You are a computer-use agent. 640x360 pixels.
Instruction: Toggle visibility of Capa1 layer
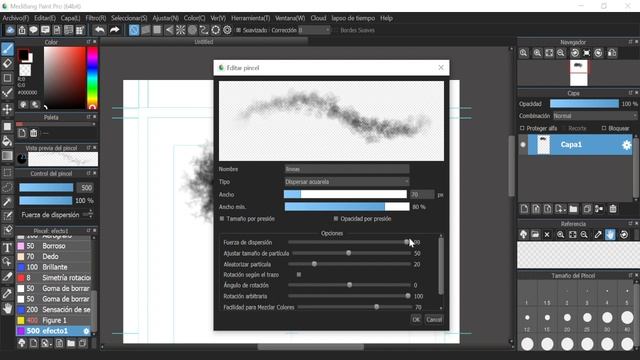click(x=522, y=145)
